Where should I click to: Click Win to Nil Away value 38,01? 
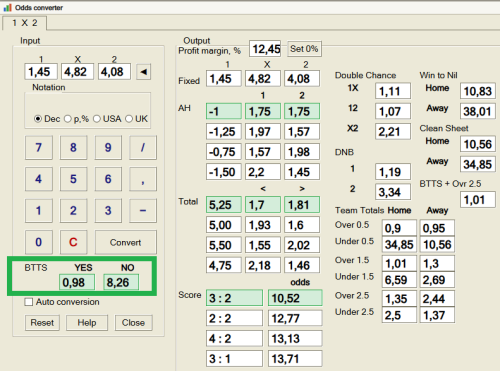478,111
